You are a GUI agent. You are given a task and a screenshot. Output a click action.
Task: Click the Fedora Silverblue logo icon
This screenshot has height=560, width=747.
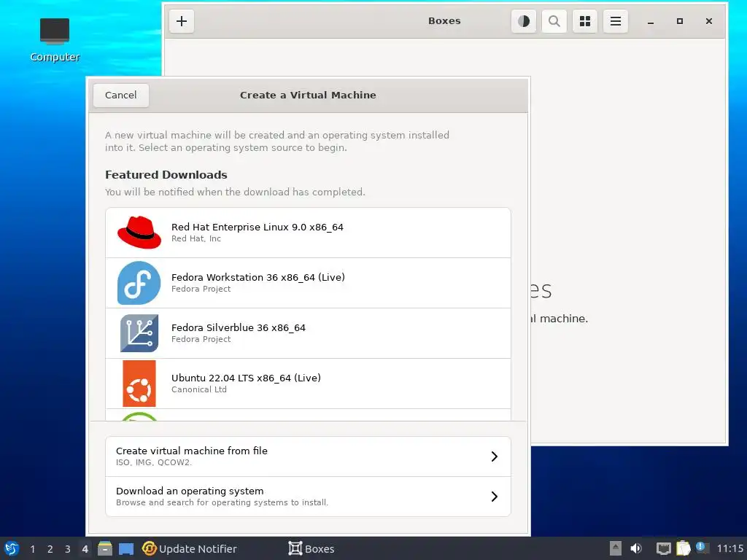click(139, 333)
